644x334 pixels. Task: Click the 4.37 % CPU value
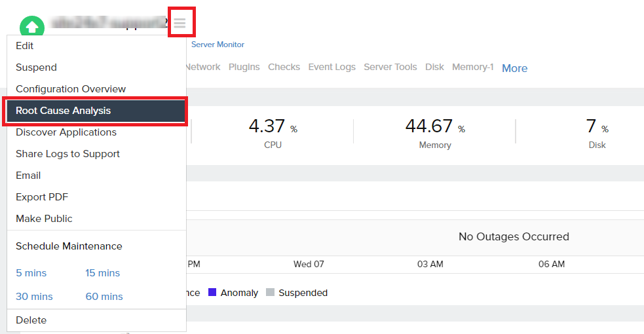tap(273, 126)
